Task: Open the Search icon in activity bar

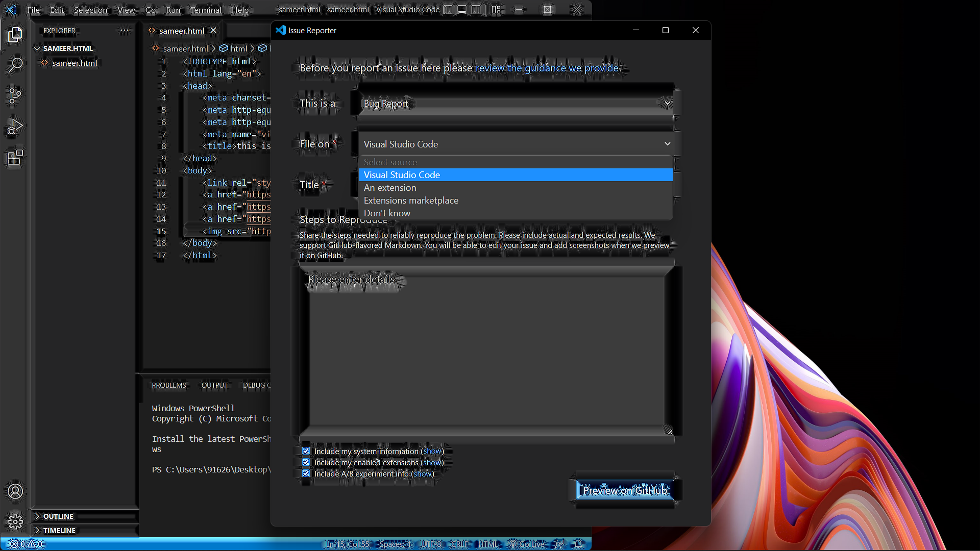Action: pyautogui.click(x=15, y=65)
